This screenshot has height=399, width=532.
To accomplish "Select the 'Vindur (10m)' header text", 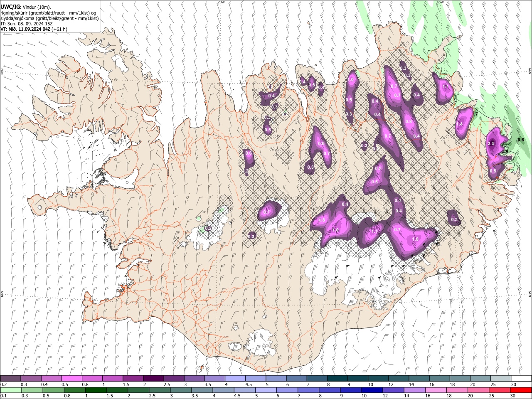I will (x=36, y=7).
